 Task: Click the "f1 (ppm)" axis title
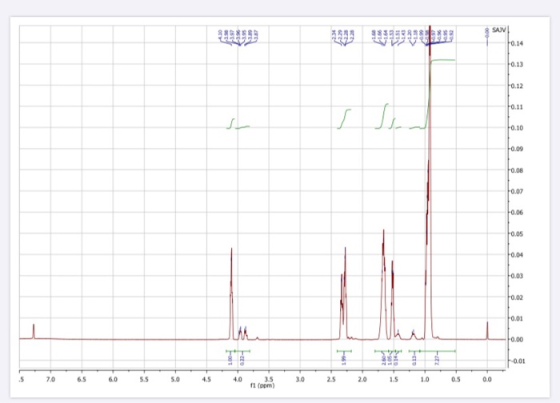[263, 386]
